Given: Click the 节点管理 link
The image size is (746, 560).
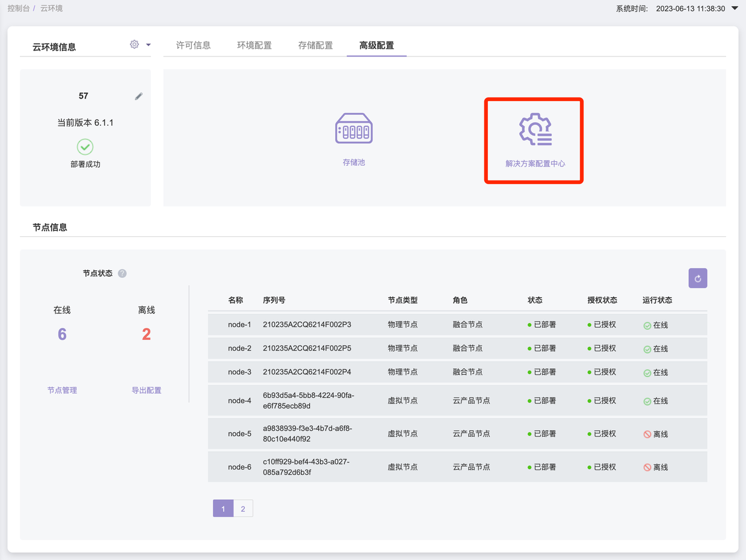Looking at the screenshot, I should point(62,390).
